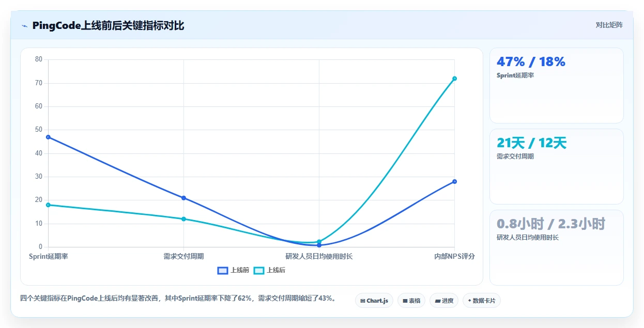Click the 上线前 point on 需求交付周期
Screen dimensions: 644x328
(x=183, y=198)
